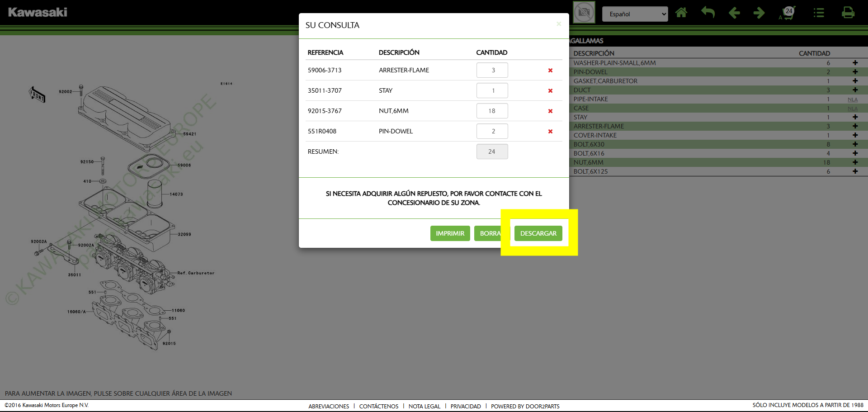868x412 pixels.
Task: Click the DESCARGAR button
Action: click(538, 233)
